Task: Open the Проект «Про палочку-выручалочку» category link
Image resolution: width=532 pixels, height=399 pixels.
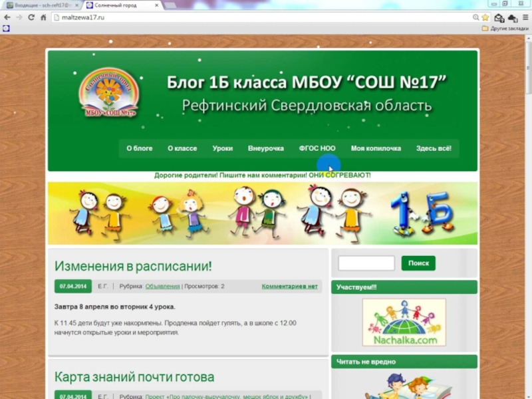Action: pyautogui.click(x=226, y=396)
